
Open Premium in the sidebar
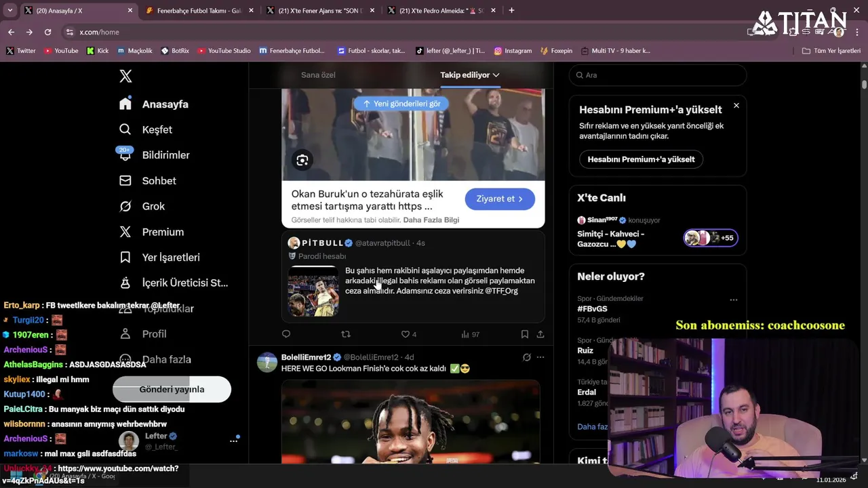(x=151, y=232)
